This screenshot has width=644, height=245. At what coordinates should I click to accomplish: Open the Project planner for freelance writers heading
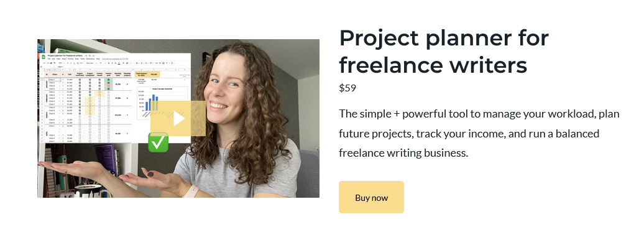444,52
